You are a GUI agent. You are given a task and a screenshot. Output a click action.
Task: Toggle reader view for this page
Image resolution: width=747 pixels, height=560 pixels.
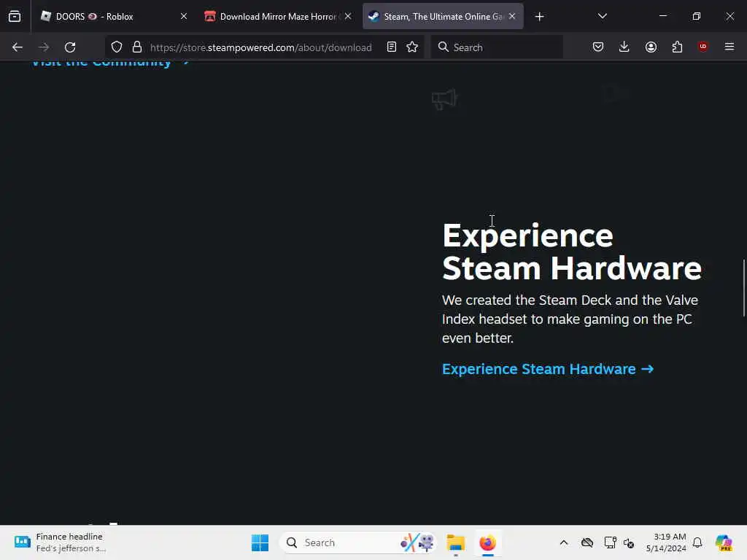[x=392, y=47]
